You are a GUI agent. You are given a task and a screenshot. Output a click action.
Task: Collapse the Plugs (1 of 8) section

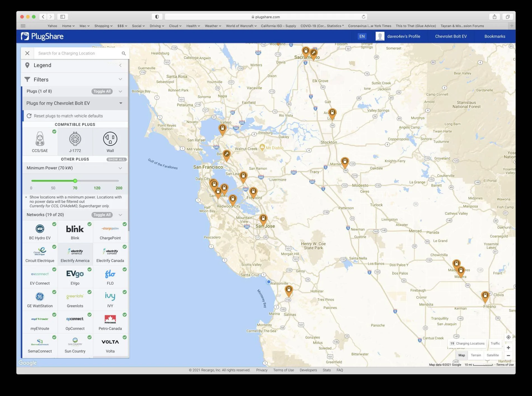click(120, 91)
